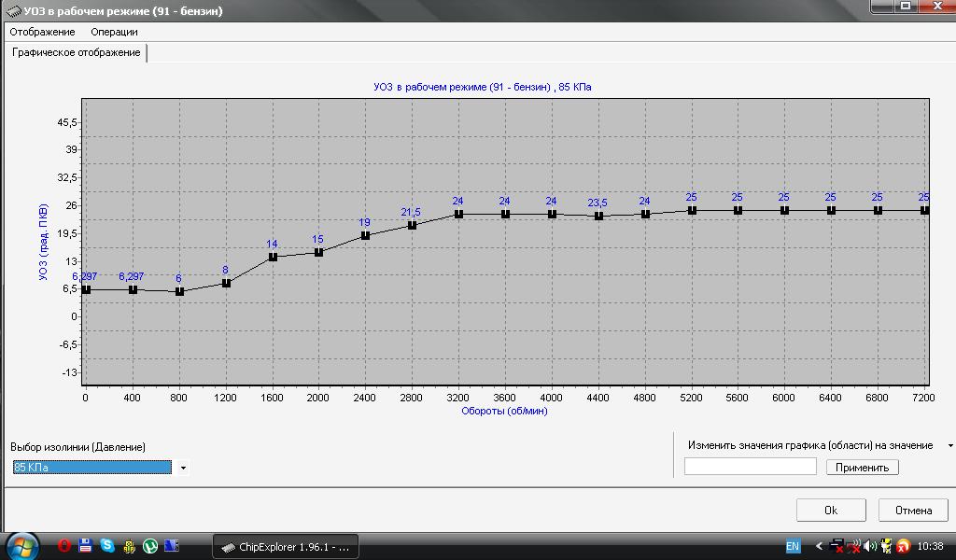Select the point labeled 24 at 3200 rpm
956x560 pixels.
[458, 215]
